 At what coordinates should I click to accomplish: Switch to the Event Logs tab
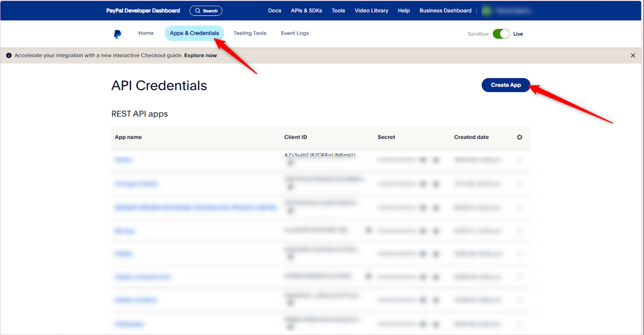tap(295, 33)
